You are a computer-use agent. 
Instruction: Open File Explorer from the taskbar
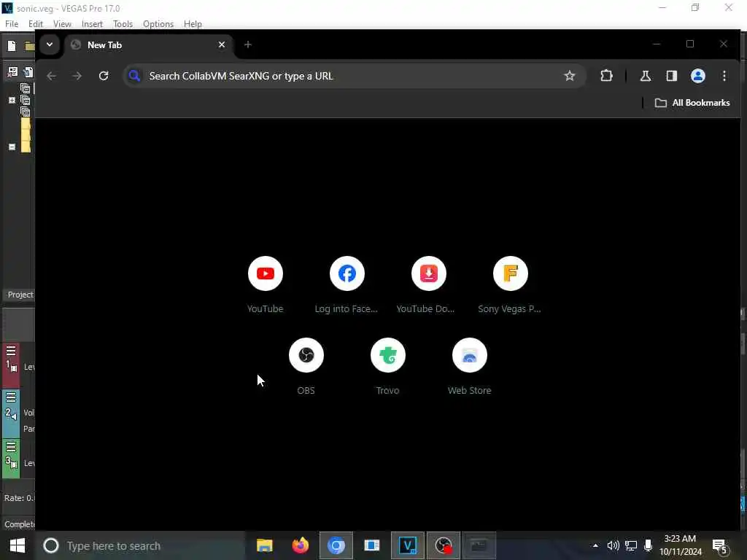pyautogui.click(x=264, y=545)
